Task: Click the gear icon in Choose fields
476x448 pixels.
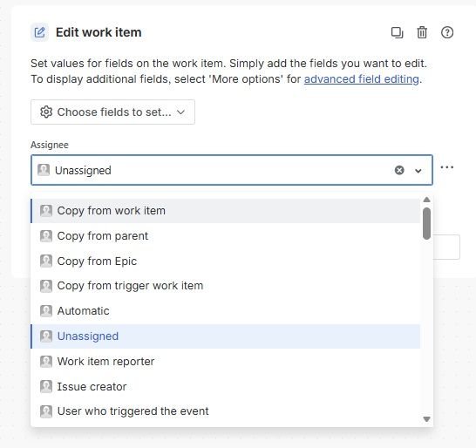Action: pos(46,112)
